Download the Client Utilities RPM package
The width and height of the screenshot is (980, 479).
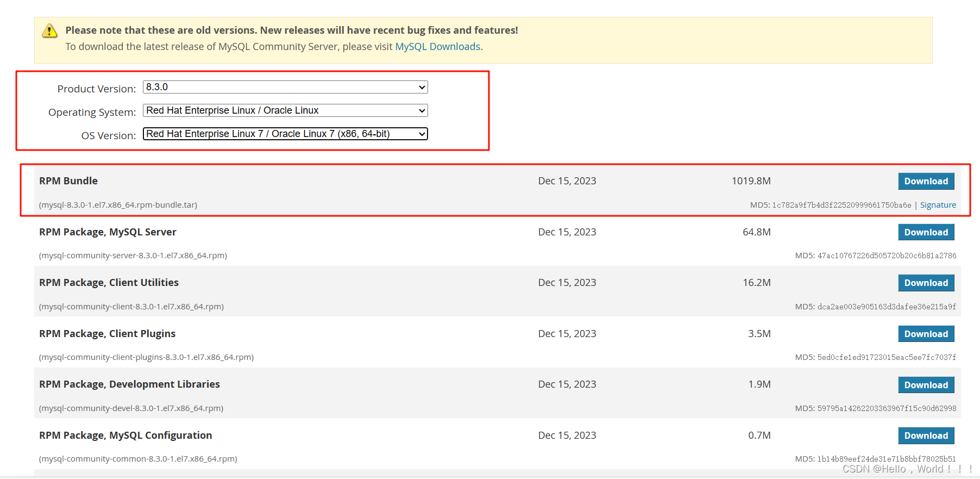[x=926, y=283]
